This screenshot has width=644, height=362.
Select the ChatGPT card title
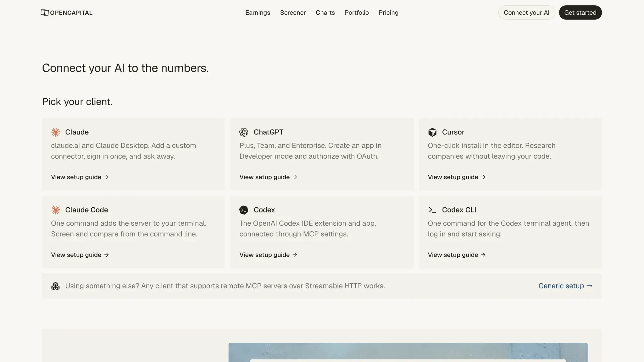[269, 132]
